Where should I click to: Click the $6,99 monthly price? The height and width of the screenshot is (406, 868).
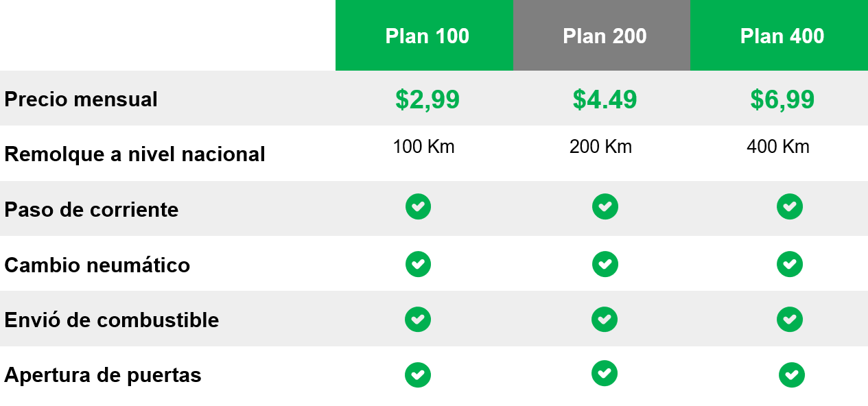(x=782, y=100)
